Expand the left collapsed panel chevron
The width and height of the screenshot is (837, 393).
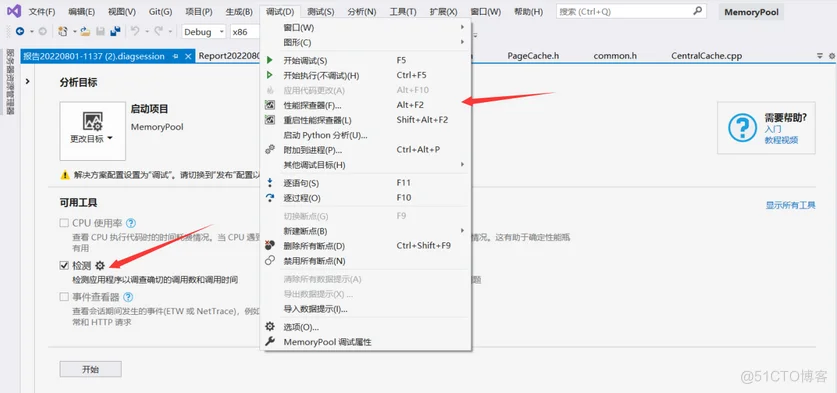(27, 82)
